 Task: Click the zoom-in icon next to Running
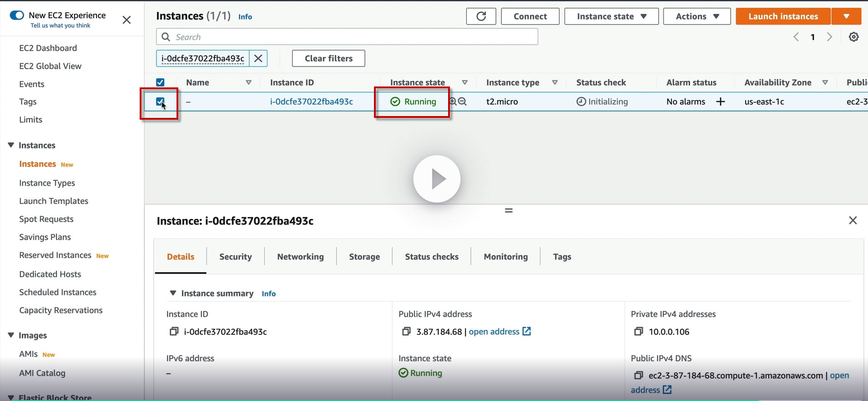(x=453, y=102)
